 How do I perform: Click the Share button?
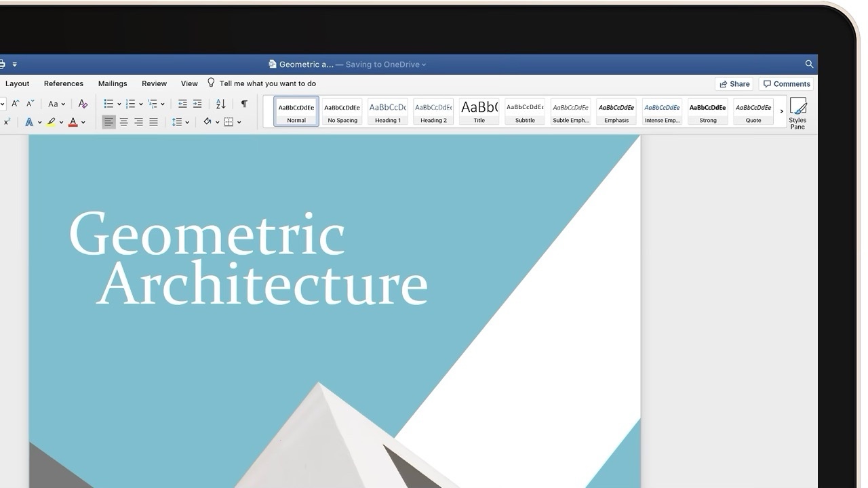point(734,84)
